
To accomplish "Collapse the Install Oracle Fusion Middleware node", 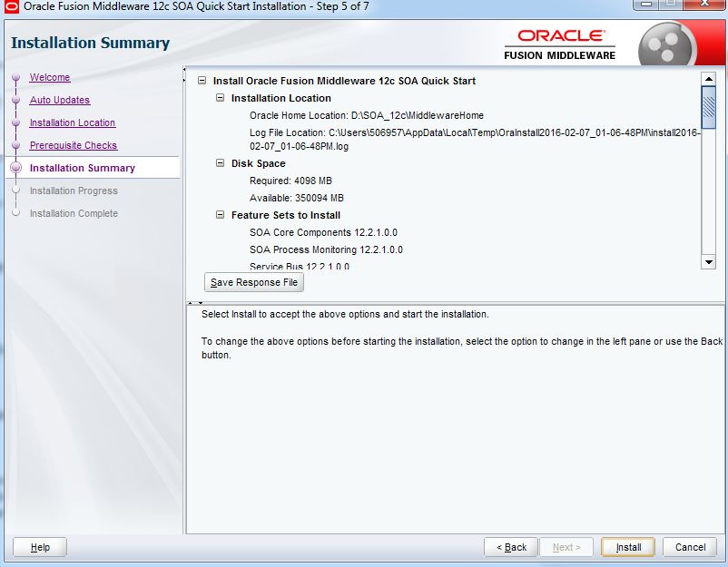I will coord(202,80).
